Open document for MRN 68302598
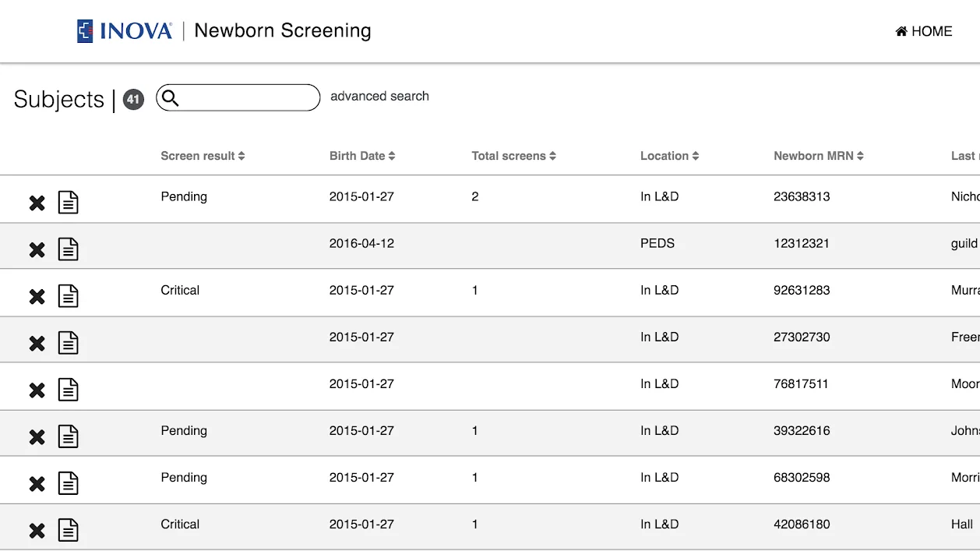The width and height of the screenshot is (980, 551). click(x=69, y=483)
